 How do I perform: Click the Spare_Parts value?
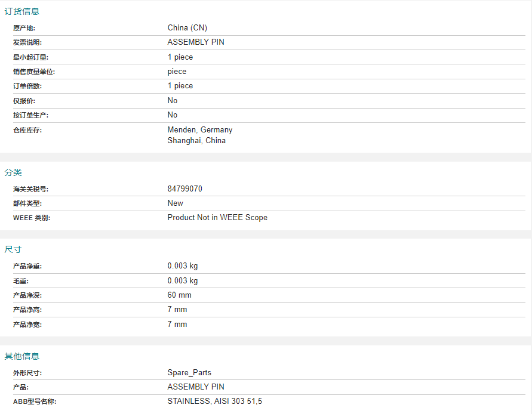tap(189, 373)
